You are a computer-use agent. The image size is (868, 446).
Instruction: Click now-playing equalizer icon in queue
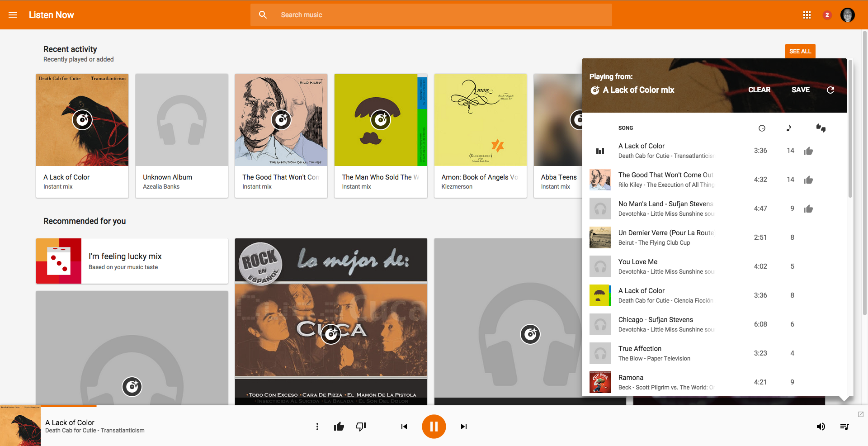(x=600, y=151)
